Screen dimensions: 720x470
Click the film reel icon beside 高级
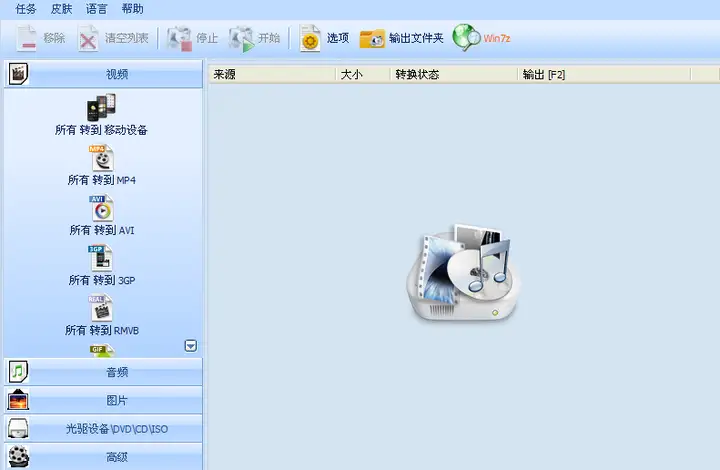[x=19, y=457]
